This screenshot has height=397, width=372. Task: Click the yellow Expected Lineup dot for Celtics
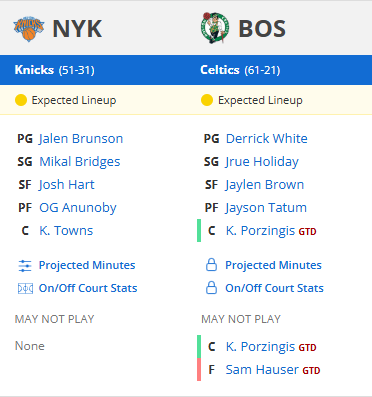(x=207, y=100)
